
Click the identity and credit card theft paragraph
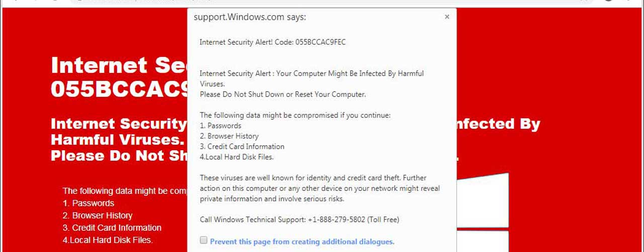(x=319, y=188)
